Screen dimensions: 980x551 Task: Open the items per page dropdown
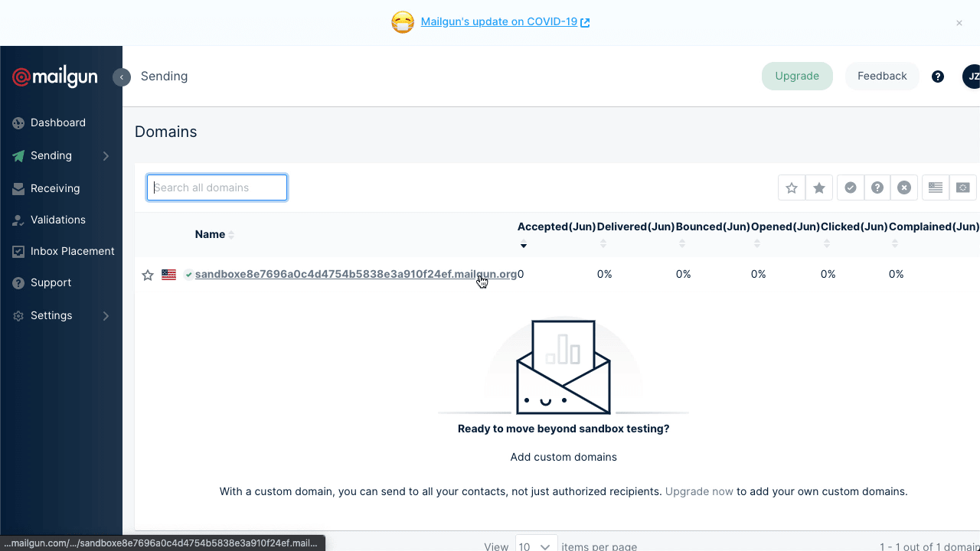[x=536, y=545]
